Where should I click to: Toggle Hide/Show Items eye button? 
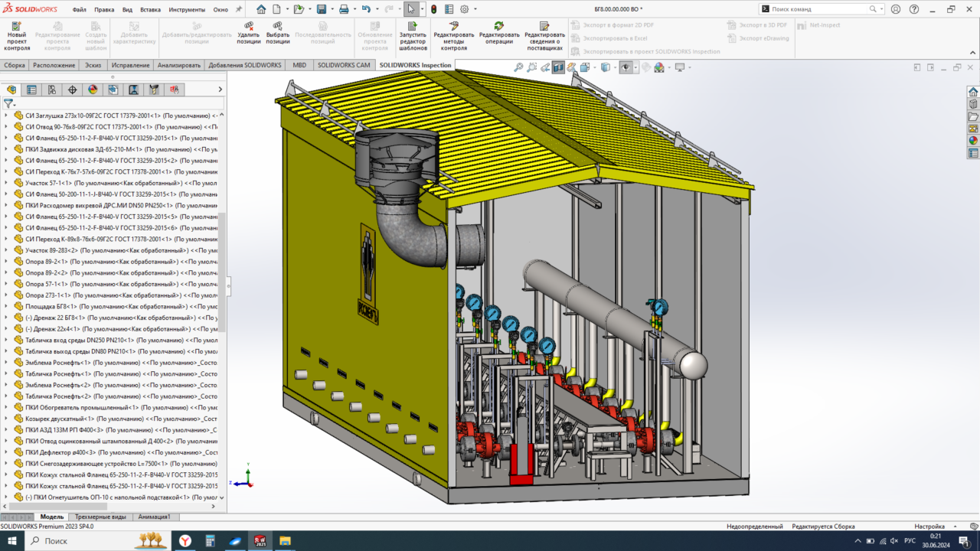pos(626,67)
